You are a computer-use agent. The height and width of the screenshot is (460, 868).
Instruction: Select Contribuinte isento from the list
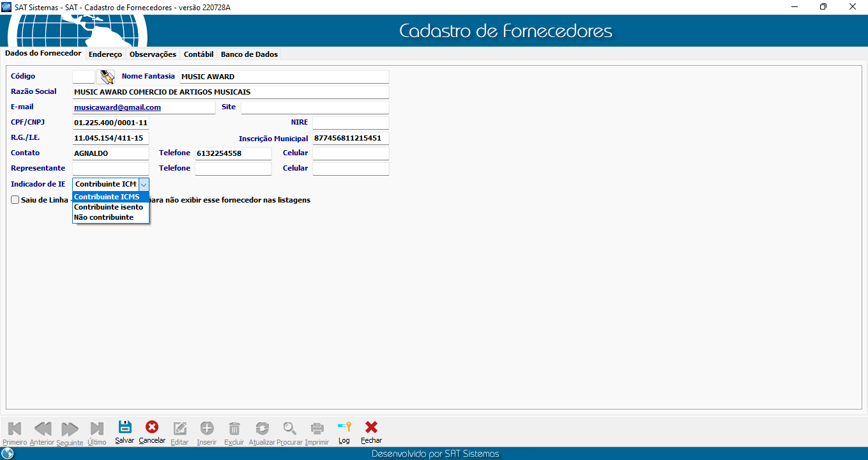[109, 207]
